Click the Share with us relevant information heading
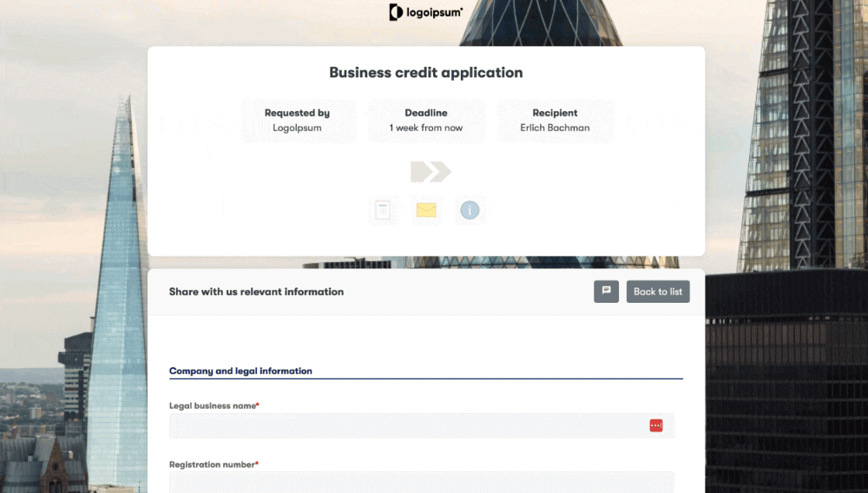868x493 pixels. pos(256,292)
